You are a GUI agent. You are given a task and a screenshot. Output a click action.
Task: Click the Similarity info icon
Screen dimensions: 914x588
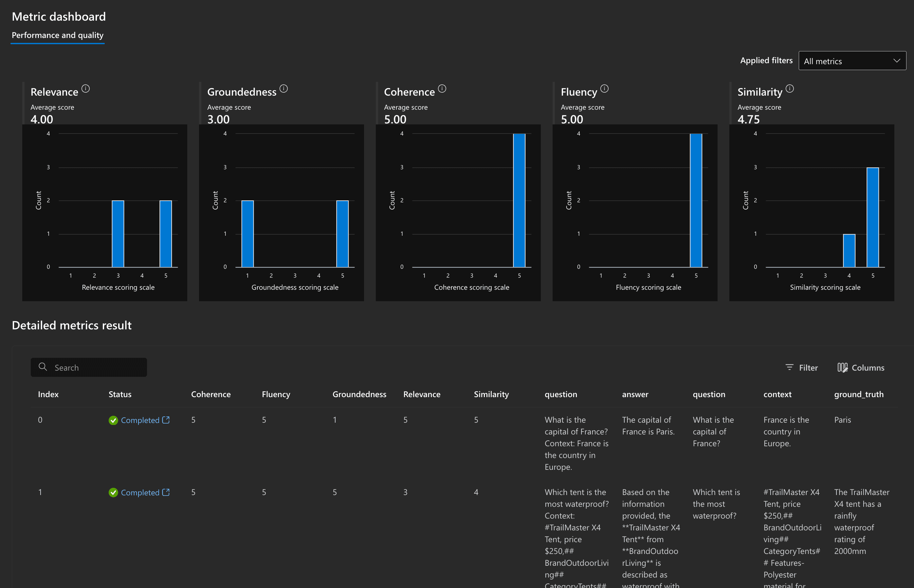coord(790,89)
